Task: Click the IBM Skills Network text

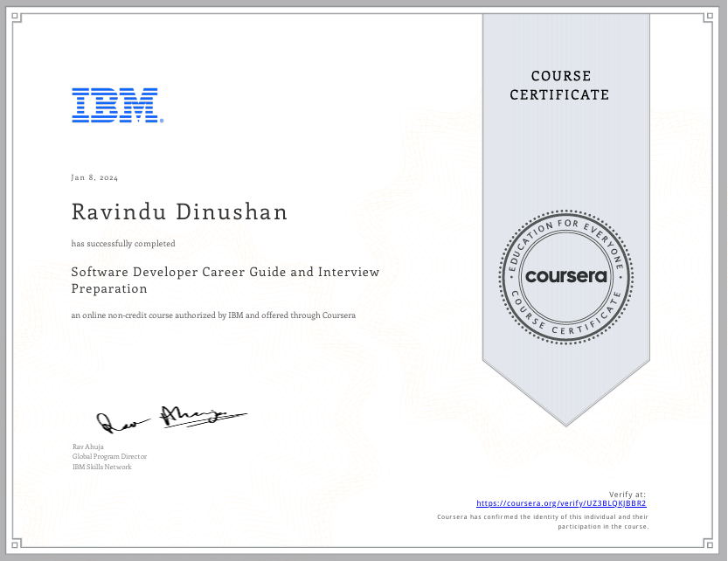Action: click(101, 467)
